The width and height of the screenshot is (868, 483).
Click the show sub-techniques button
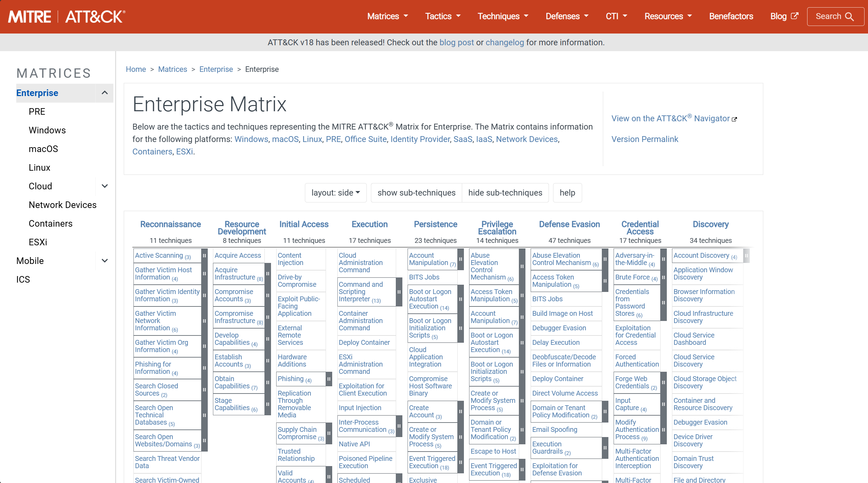[416, 192]
